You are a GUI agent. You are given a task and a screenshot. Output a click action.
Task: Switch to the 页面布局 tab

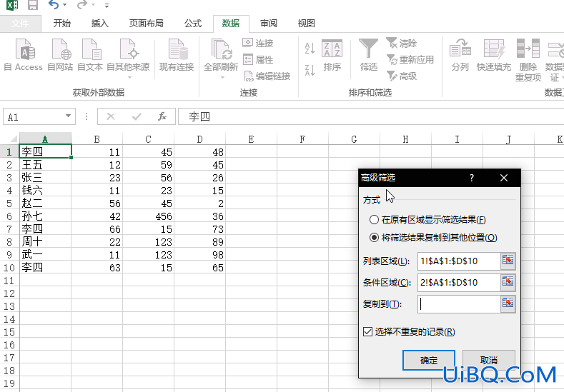[146, 24]
